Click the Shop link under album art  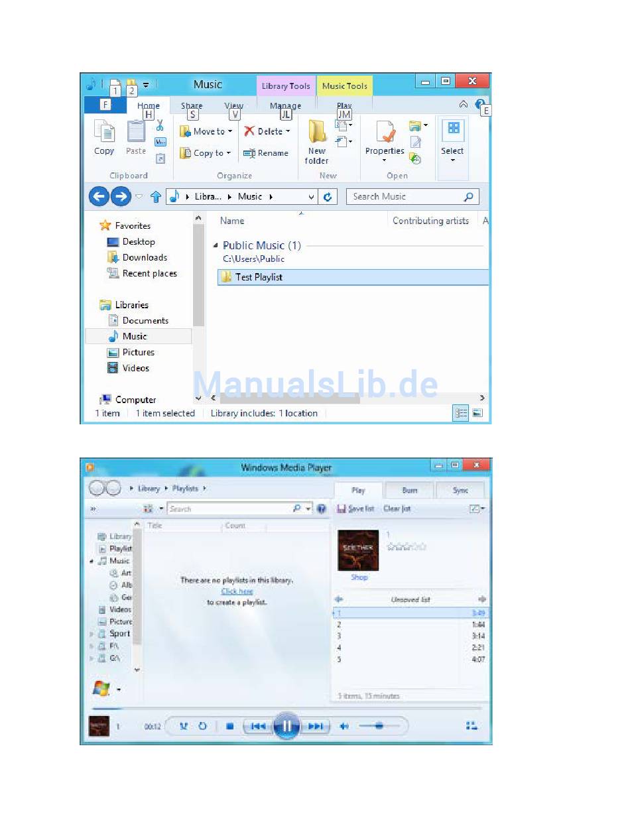coord(359,577)
